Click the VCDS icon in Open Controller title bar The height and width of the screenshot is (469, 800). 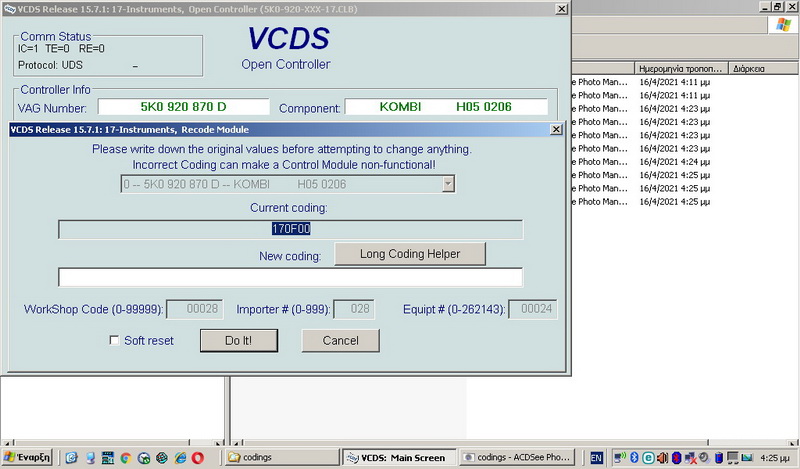click(9, 9)
